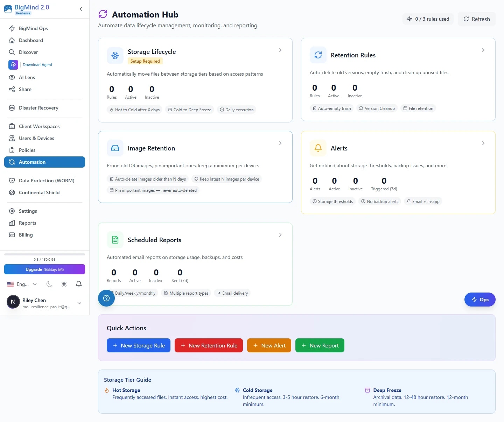Click the Version Cleanup tag
The image size is (504, 422).
coord(377,108)
